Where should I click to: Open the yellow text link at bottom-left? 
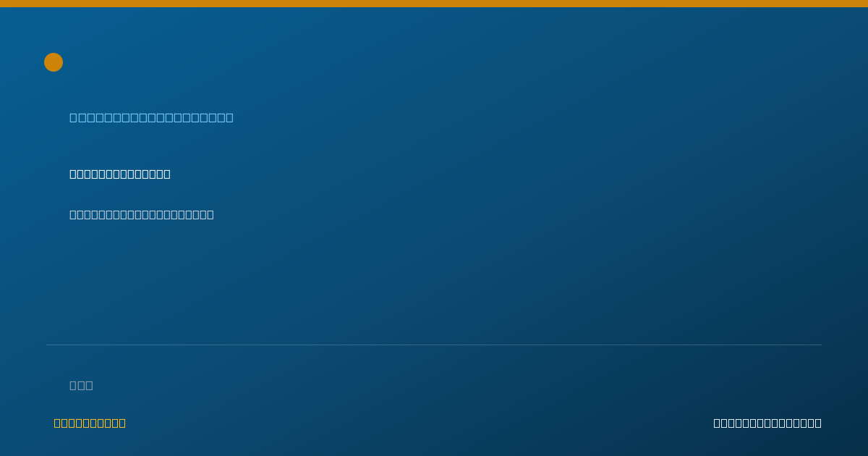click(x=90, y=423)
